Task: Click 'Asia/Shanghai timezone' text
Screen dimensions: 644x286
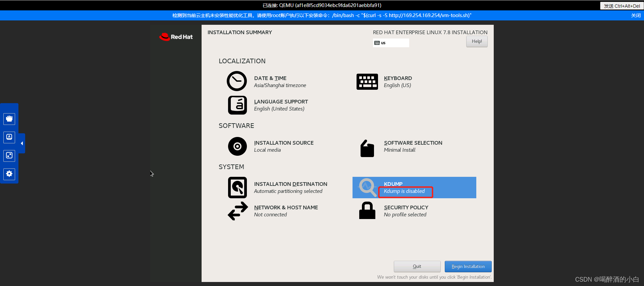Action: 280,85
